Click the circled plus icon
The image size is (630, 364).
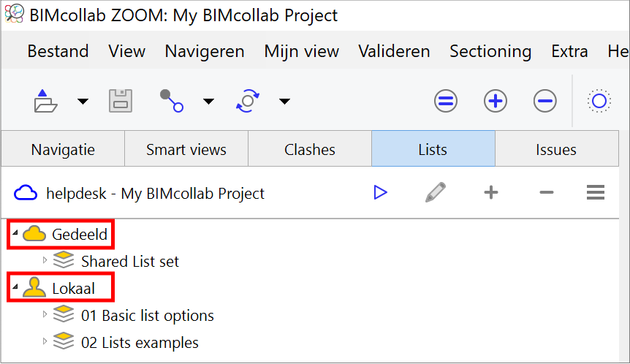tap(496, 101)
